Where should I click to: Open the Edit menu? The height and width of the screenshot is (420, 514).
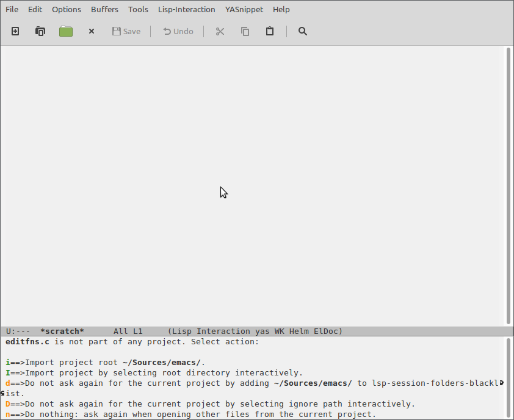point(35,10)
